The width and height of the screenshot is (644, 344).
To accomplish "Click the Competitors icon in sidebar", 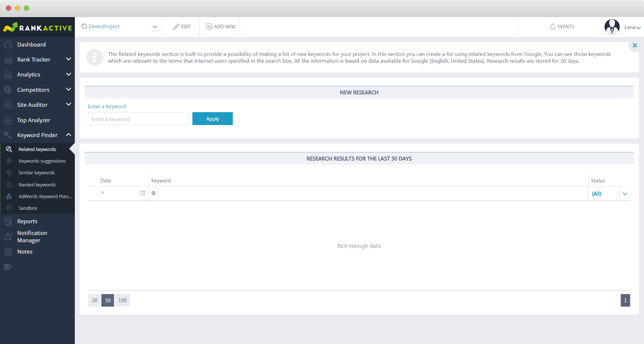I will tap(8, 90).
